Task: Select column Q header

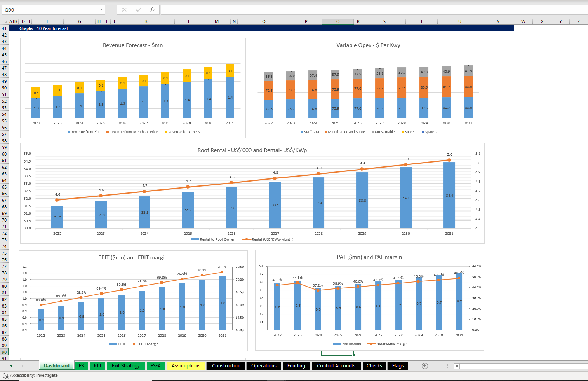Action: pyautogui.click(x=337, y=21)
